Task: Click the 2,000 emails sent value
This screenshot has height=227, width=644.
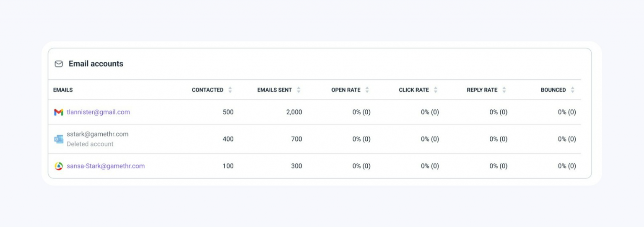Action: coord(294,112)
